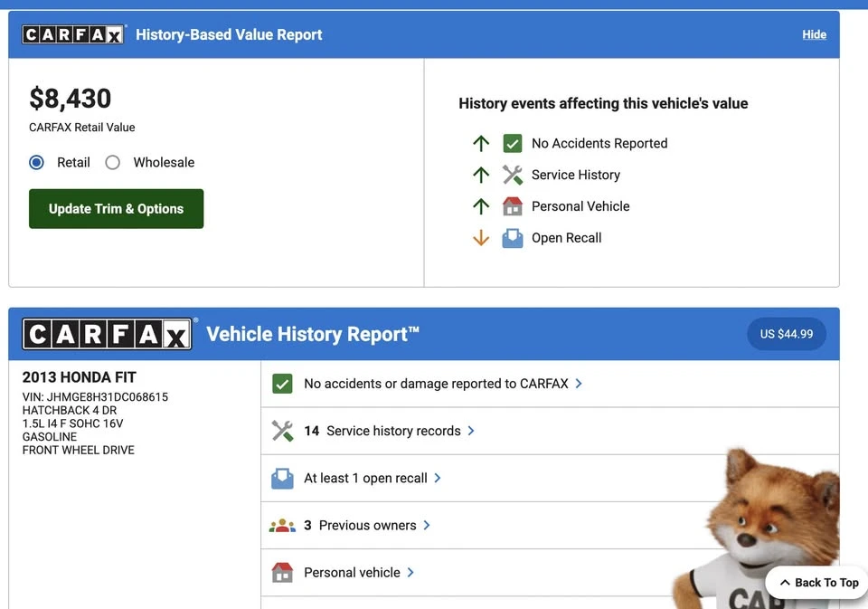Click the green checkmark beside No Accidents Reported

click(512, 144)
